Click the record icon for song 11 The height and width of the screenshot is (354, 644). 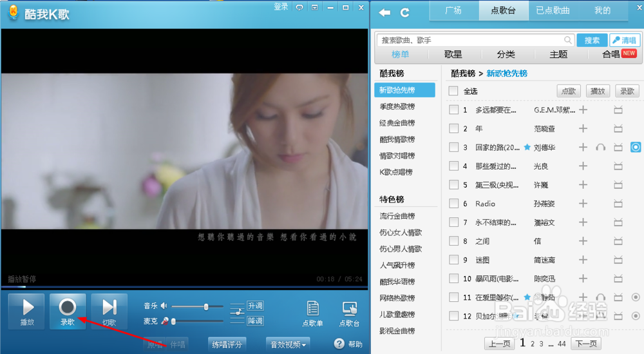(x=636, y=297)
